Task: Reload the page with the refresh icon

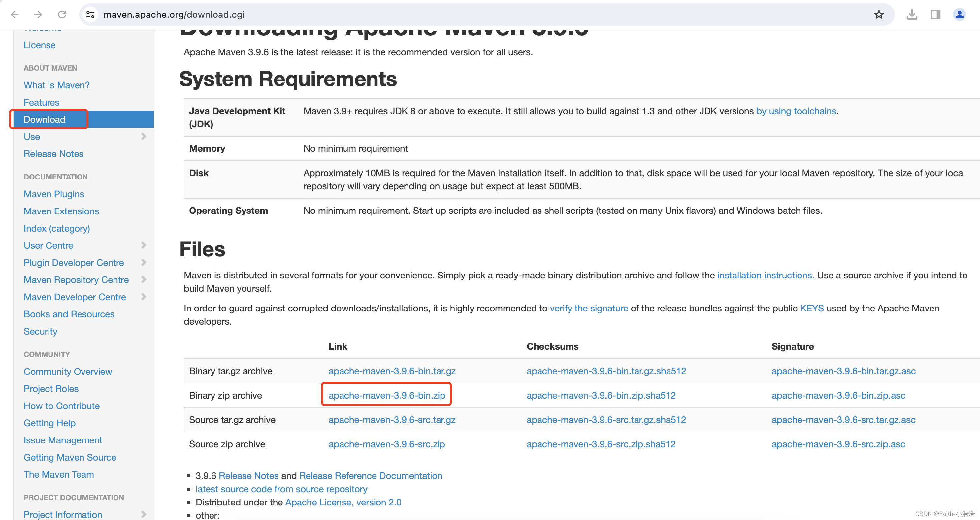Action: (x=62, y=15)
